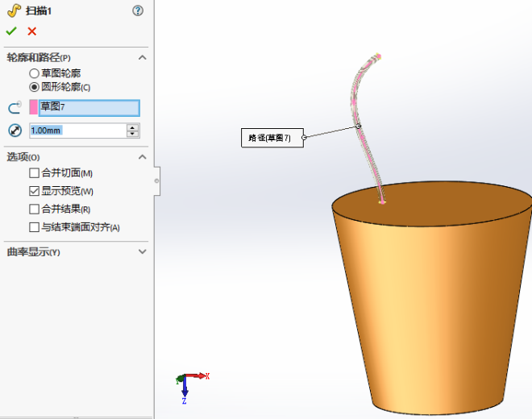Select the 圆形轮廓 radio button

pyautogui.click(x=34, y=87)
